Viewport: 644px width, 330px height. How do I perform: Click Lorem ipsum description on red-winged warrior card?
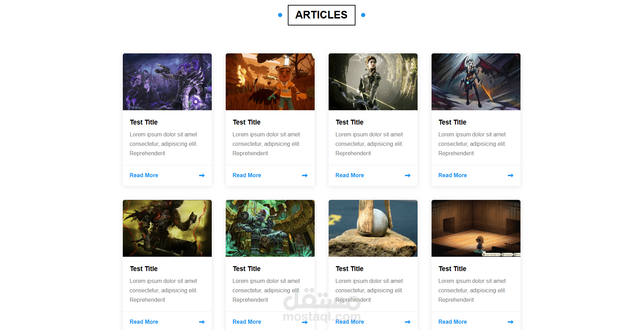[x=472, y=144]
